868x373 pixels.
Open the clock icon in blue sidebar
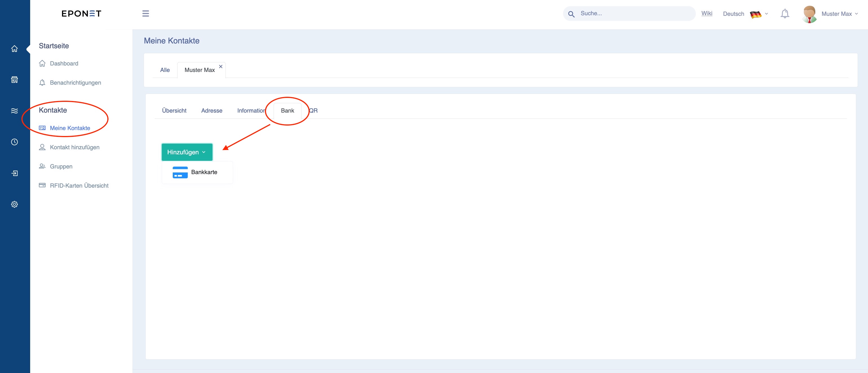pyautogui.click(x=14, y=142)
